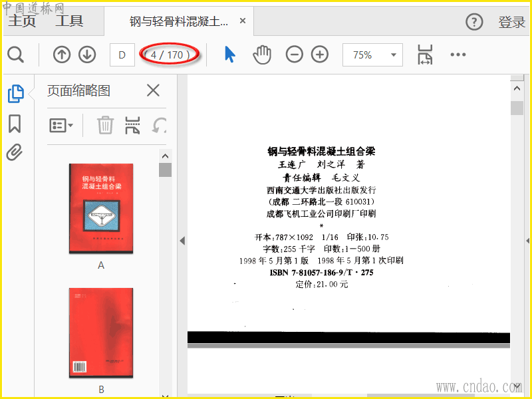The height and width of the screenshot is (399, 532).
Task: Click the search magnifier icon
Action: pyautogui.click(x=15, y=55)
